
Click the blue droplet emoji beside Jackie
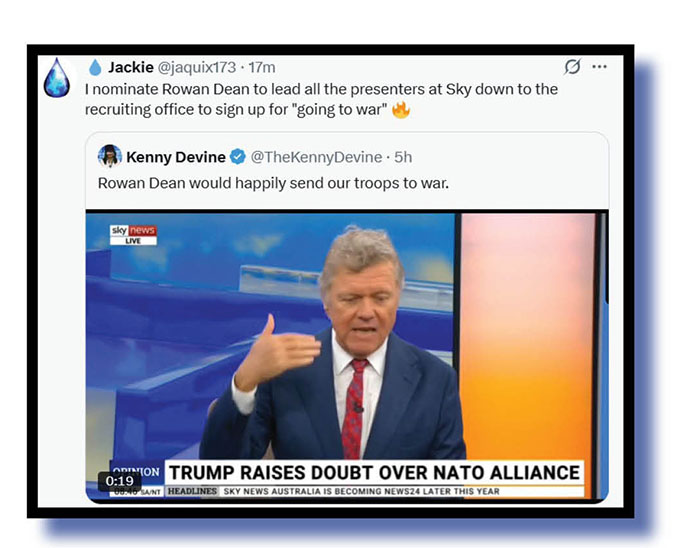[x=95, y=67]
